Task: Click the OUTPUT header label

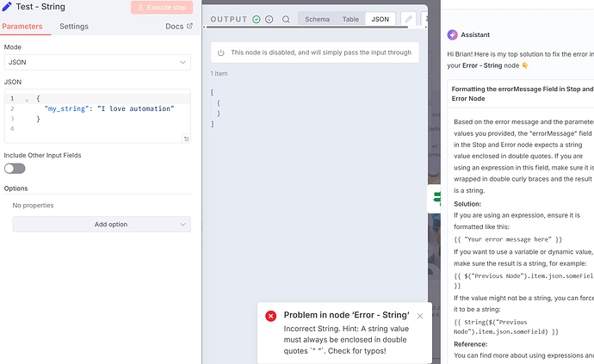Action: [228, 19]
